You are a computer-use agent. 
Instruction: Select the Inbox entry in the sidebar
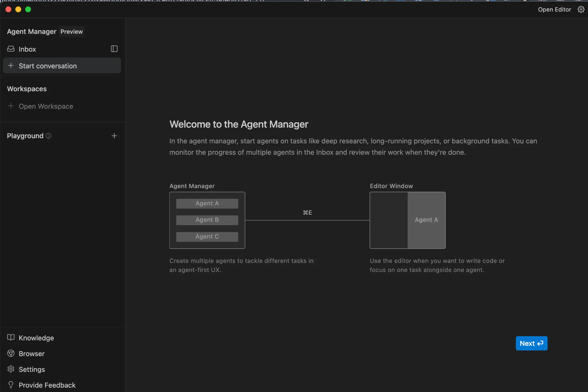(27, 49)
